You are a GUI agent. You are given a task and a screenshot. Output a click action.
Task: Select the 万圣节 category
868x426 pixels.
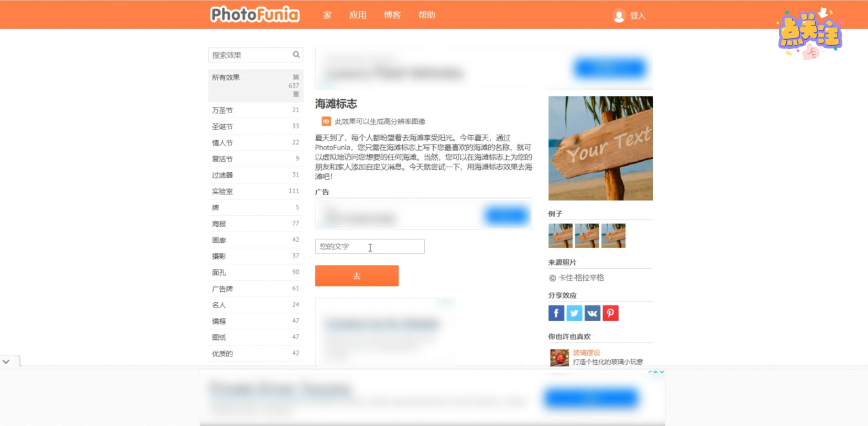222,110
